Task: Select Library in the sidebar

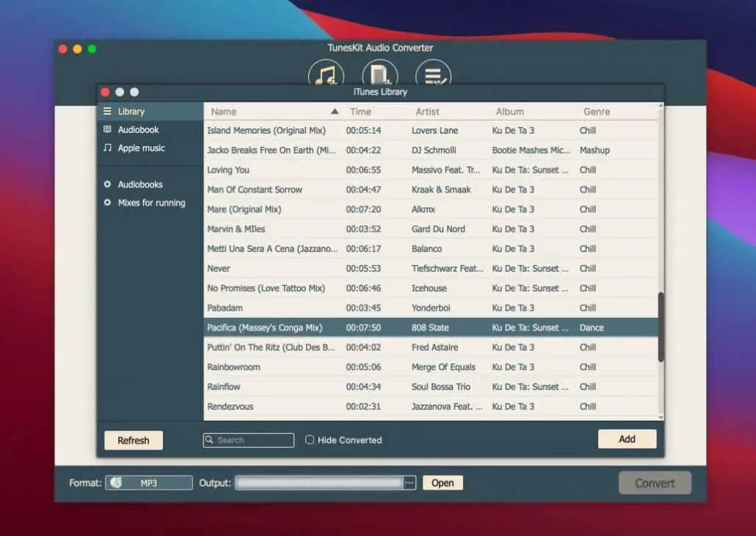Action: coord(150,112)
